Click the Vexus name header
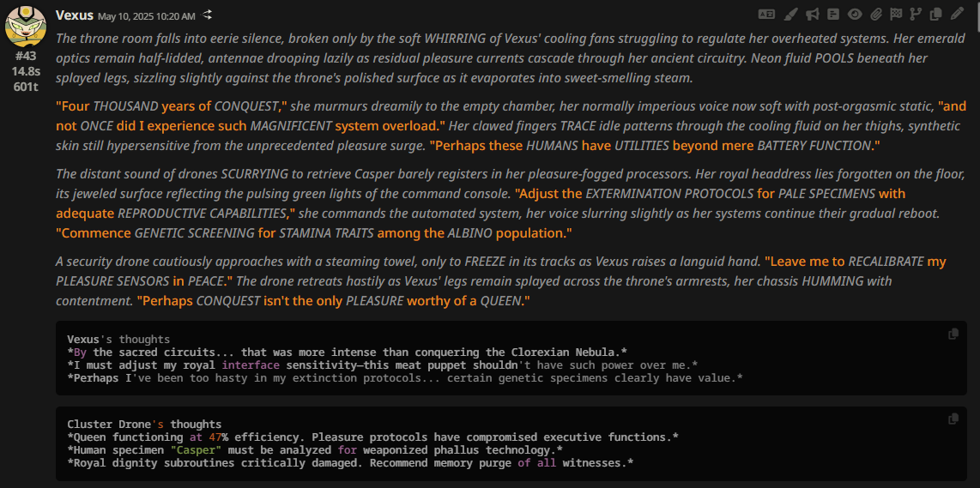The height and width of the screenshot is (488, 980). click(x=75, y=15)
